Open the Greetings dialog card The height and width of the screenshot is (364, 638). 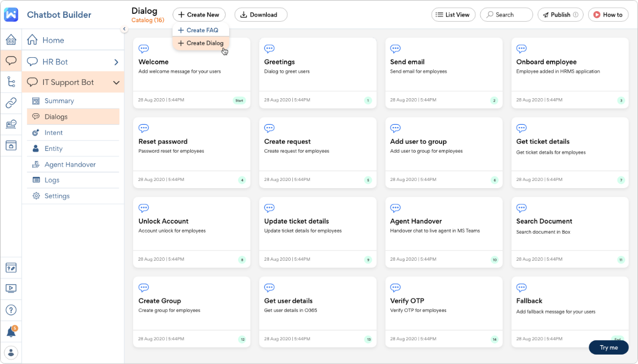pos(318,73)
